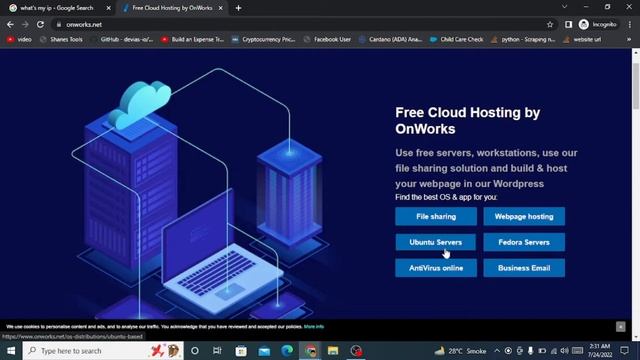Viewport: 640px width, 360px height.
Task: Open Cortana from the taskbar circle
Action: (x=195, y=351)
